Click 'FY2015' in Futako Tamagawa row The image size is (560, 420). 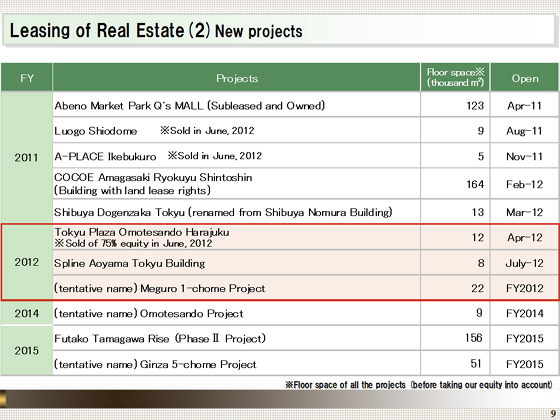[525, 338]
